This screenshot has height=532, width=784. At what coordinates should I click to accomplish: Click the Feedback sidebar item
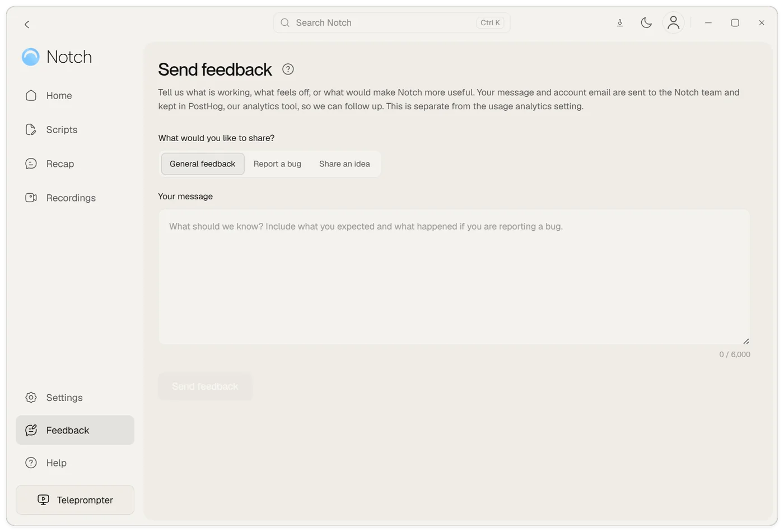[75, 430]
